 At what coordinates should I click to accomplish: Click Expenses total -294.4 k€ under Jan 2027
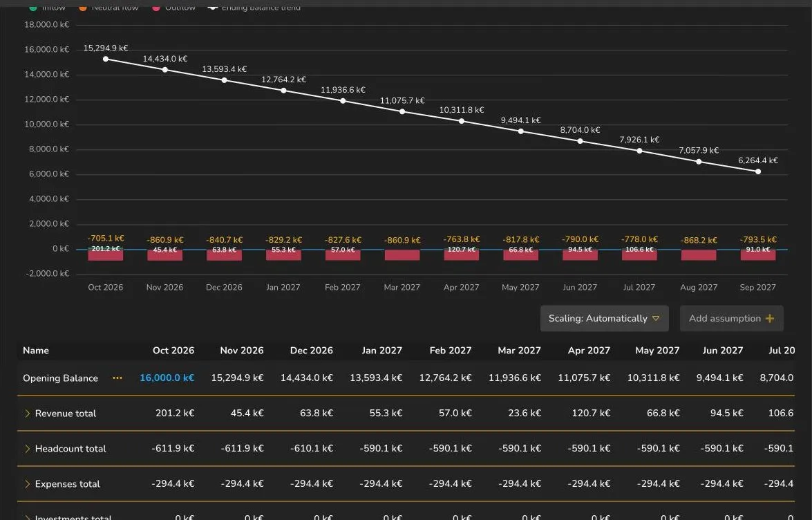pyautogui.click(x=381, y=484)
